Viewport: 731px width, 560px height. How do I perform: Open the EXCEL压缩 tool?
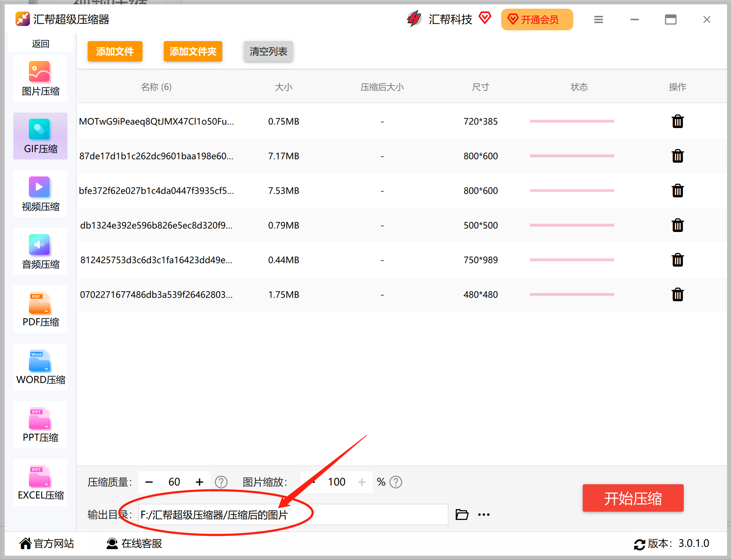[40, 482]
